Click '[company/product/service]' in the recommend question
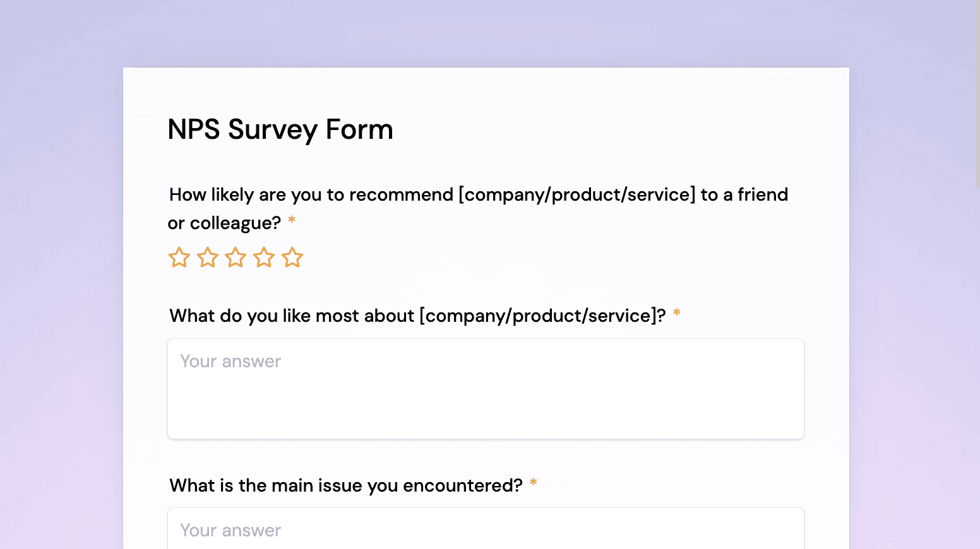 (x=577, y=194)
